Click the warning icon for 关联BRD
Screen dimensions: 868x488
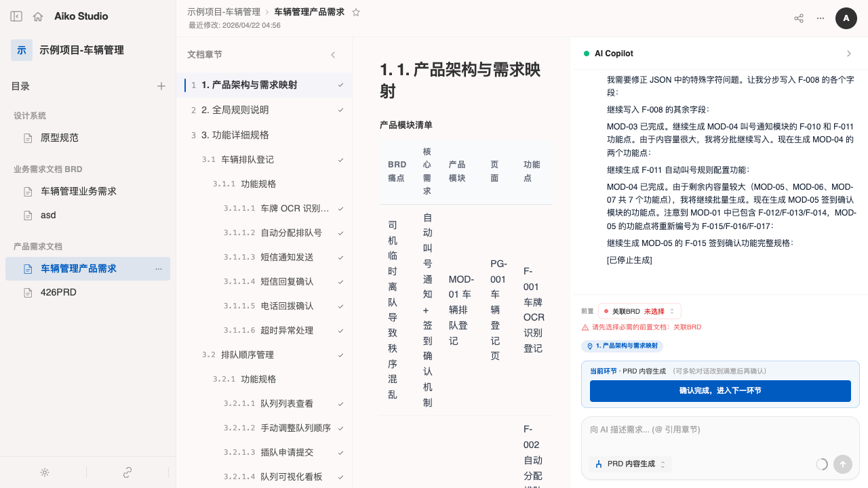pyautogui.click(x=585, y=327)
